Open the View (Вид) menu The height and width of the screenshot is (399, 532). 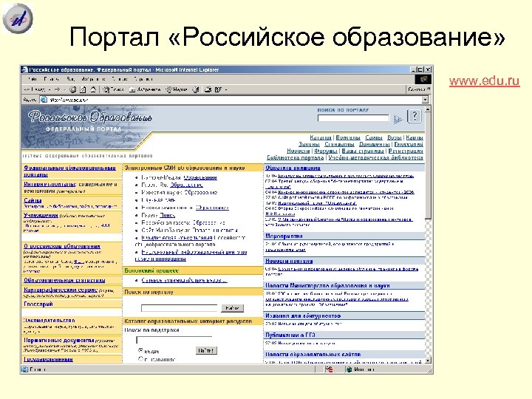pyautogui.click(x=71, y=79)
